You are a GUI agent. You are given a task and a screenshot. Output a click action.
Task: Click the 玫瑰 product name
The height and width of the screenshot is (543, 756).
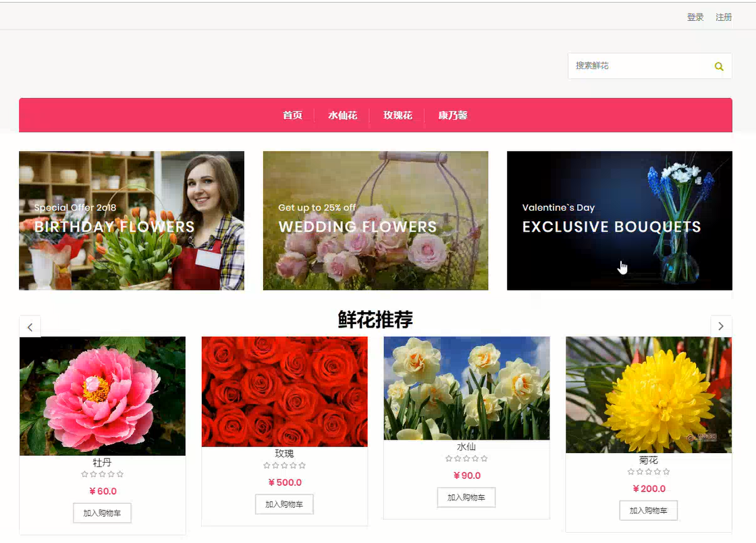tap(284, 453)
